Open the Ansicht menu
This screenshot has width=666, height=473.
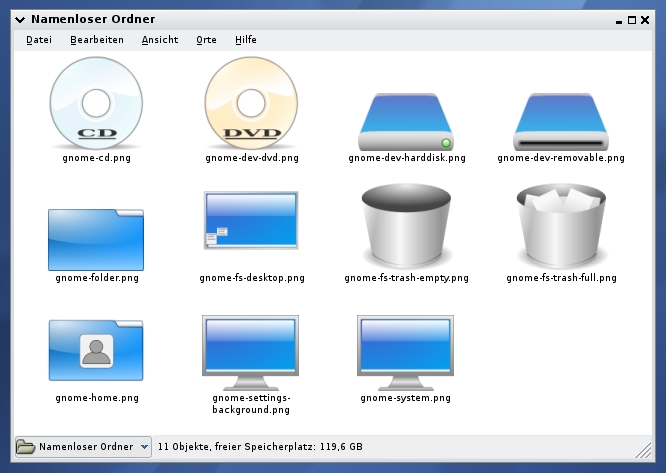(160, 40)
